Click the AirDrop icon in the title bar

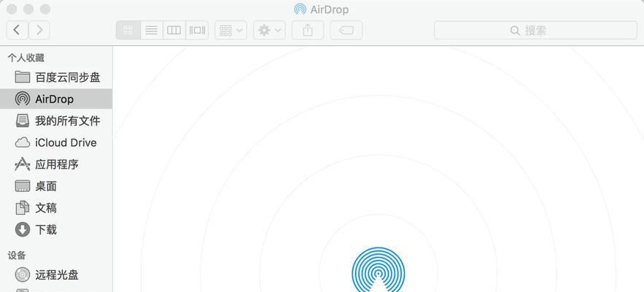click(x=300, y=9)
